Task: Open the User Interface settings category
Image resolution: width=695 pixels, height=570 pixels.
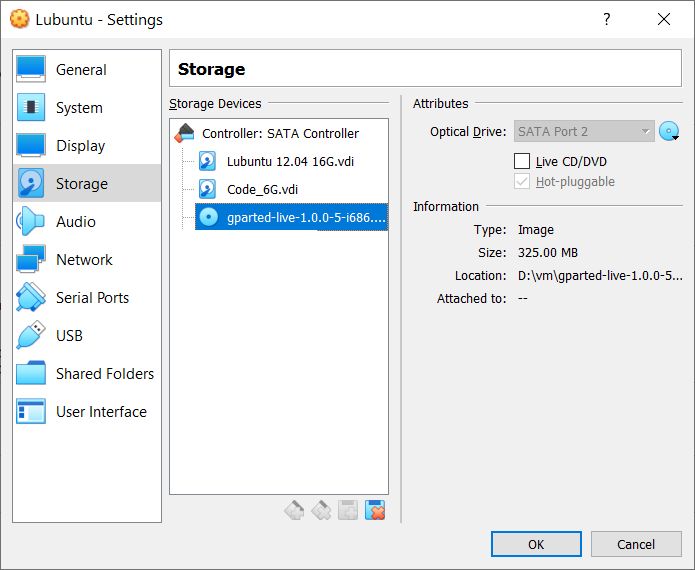Action: point(87,412)
